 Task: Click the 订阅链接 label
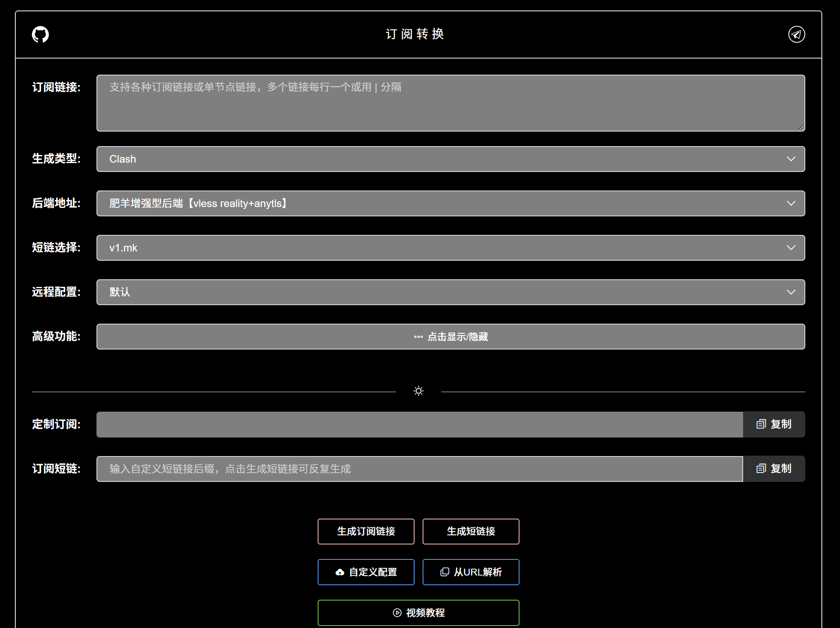[56, 87]
